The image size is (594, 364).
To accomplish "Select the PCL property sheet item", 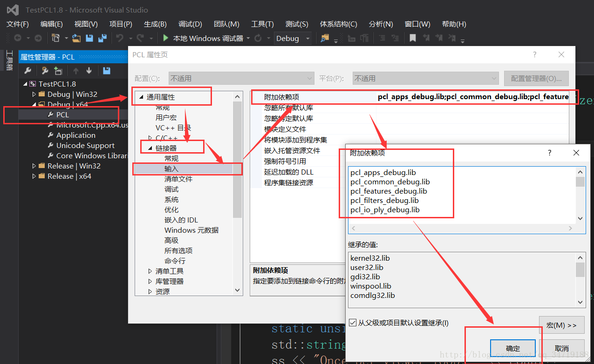I will pyautogui.click(x=62, y=115).
